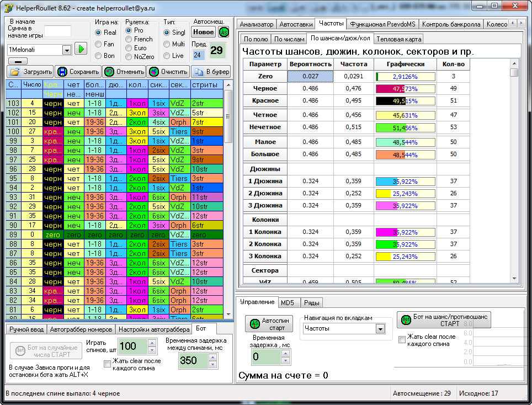Increase Играть спинов value with the up arrow
This screenshot has width=532, height=405.
pyautogui.click(x=152, y=343)
